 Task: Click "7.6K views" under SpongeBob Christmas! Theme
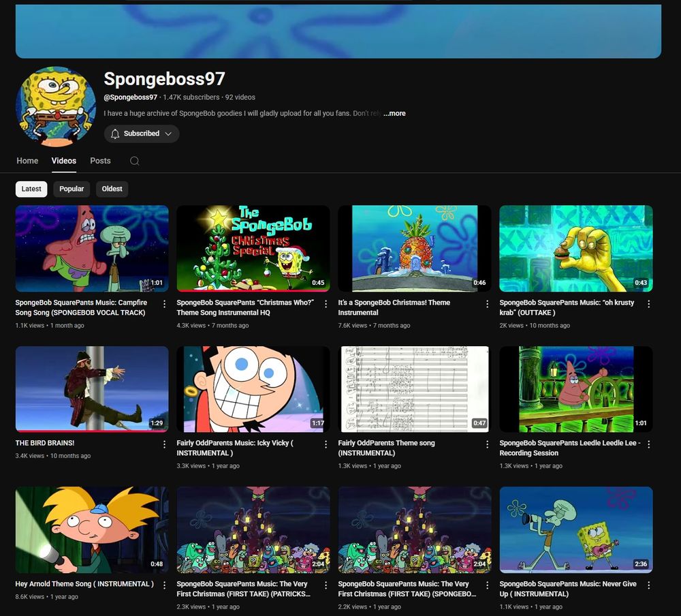point(353,326)
